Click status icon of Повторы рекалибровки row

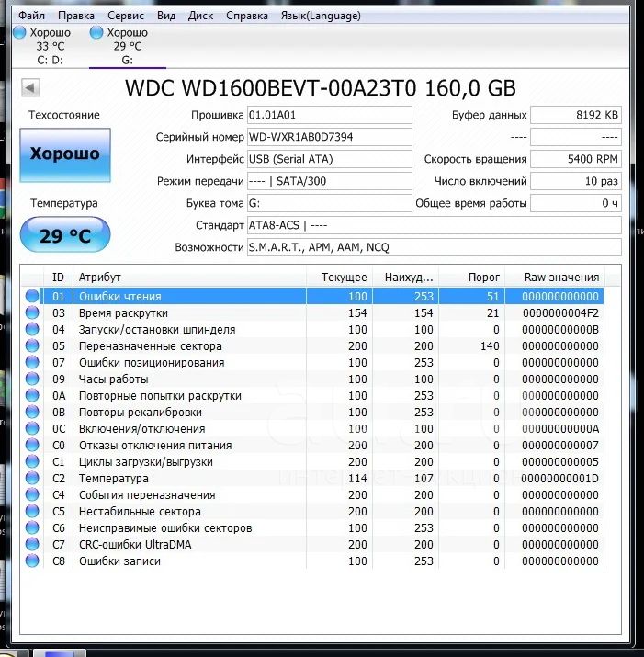point(32,412)
